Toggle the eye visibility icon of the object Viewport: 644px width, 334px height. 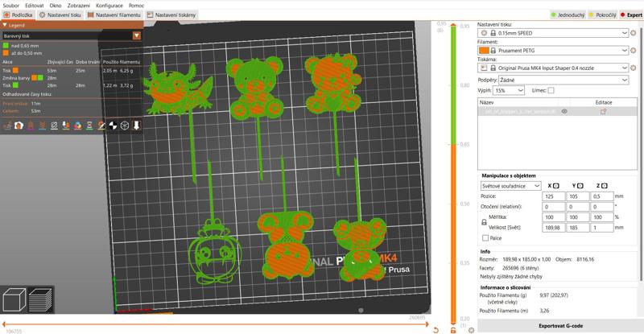[x=564, y=111]
